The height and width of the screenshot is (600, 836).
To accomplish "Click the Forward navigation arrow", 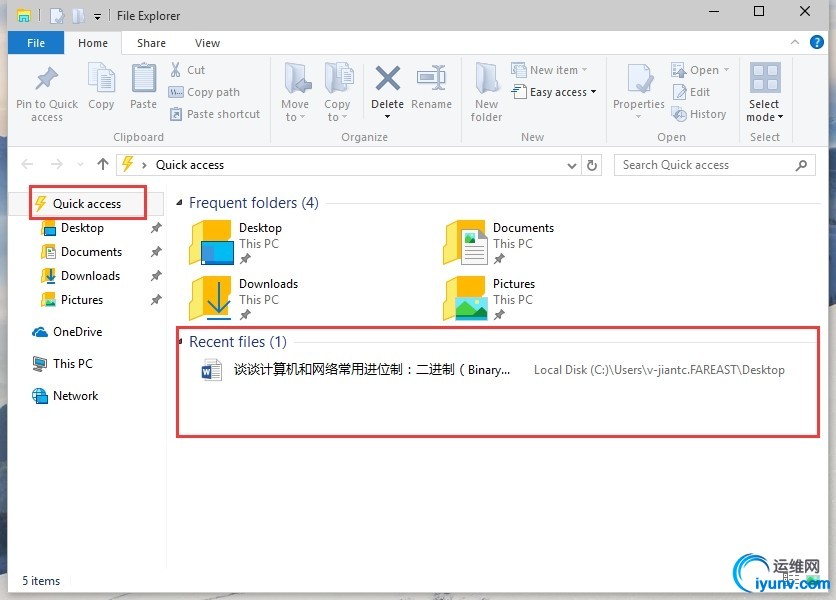I will coord(57,164).
